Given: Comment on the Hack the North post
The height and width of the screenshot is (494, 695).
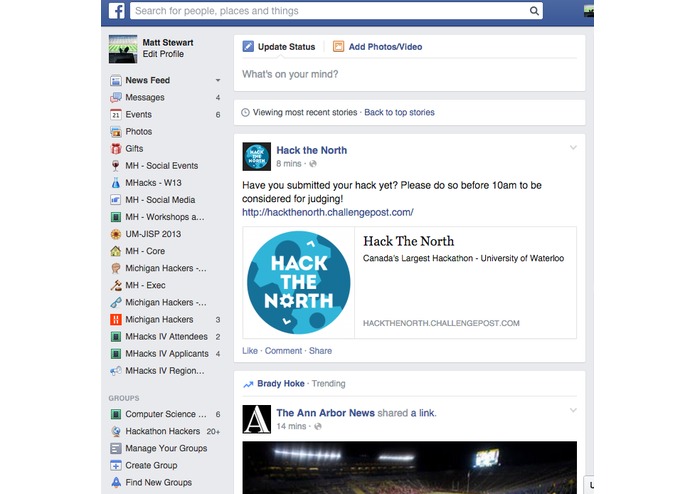Looking at the screenshot, I should tap(283, 351).
